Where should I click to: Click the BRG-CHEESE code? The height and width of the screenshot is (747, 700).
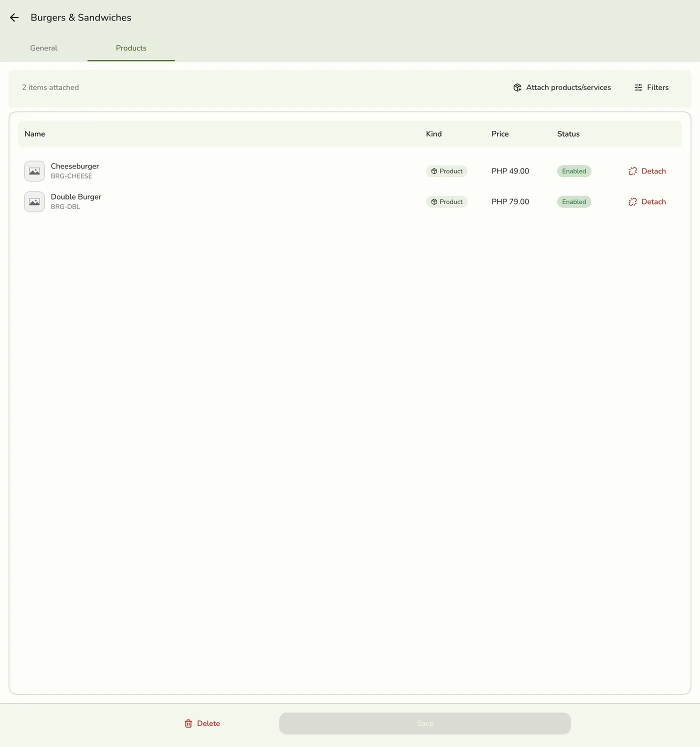(x=71, y=176)
